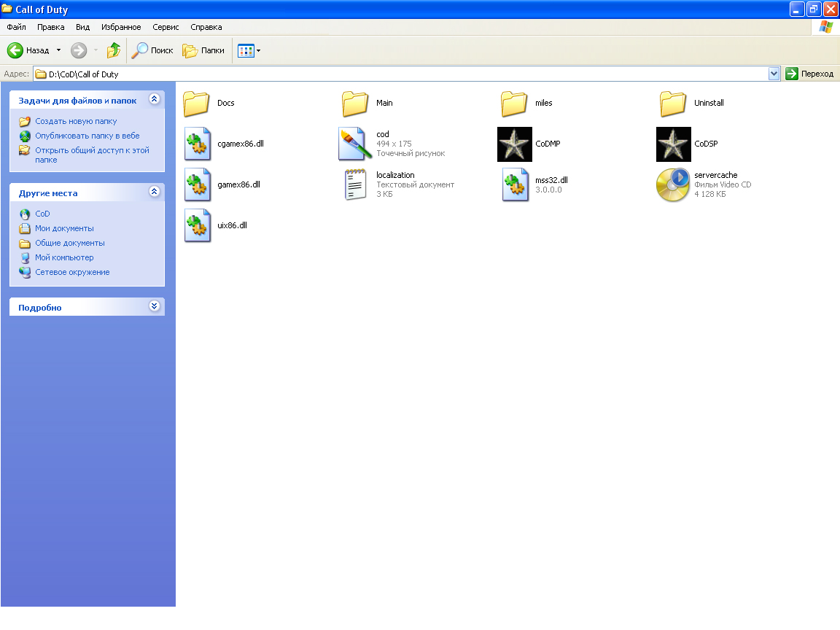The height and width of the screenshot is (630, 840).
Task: Click the Мои документы sidebar icon
Action: 25,229
